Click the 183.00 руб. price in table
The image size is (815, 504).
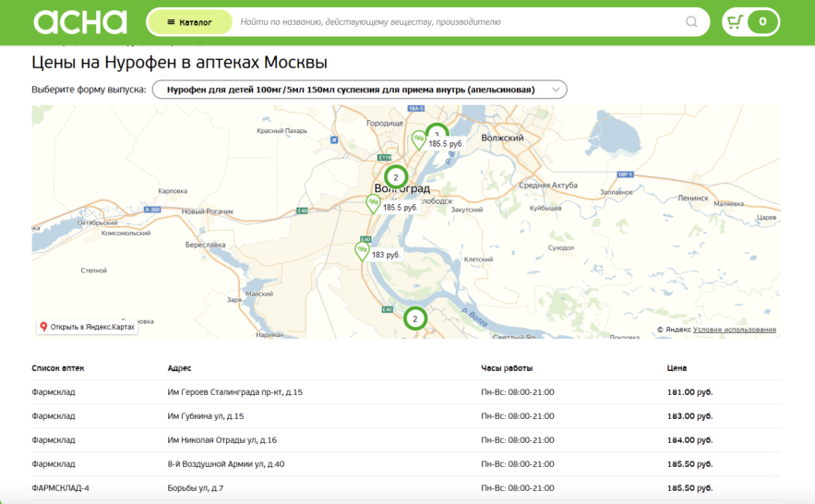[x=689, y=416]
